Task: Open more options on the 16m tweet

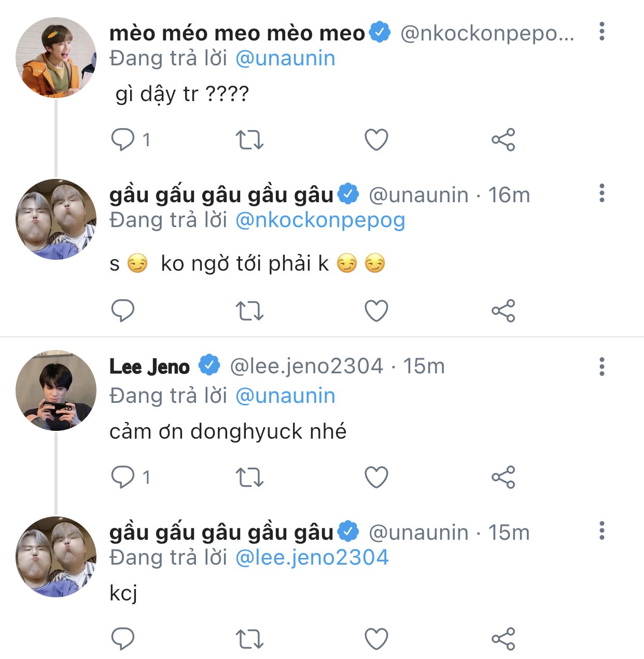Action: 601,193
